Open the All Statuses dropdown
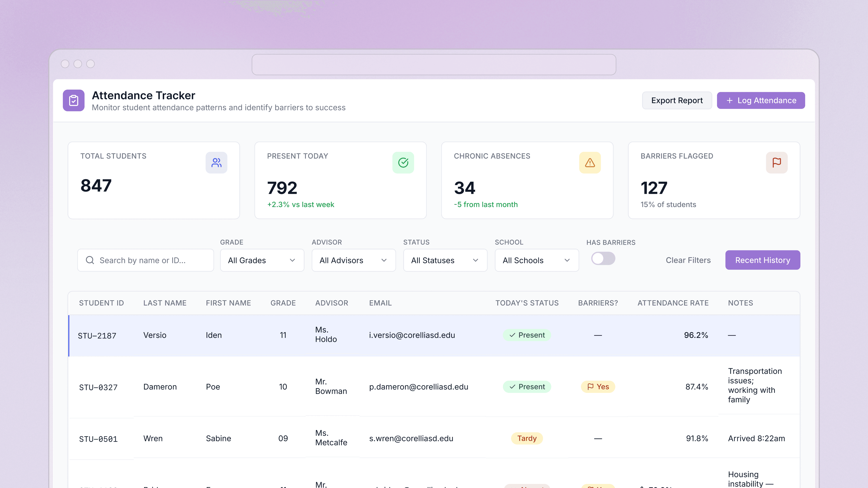This screenshot has width=868, height=488. (445, 260)
